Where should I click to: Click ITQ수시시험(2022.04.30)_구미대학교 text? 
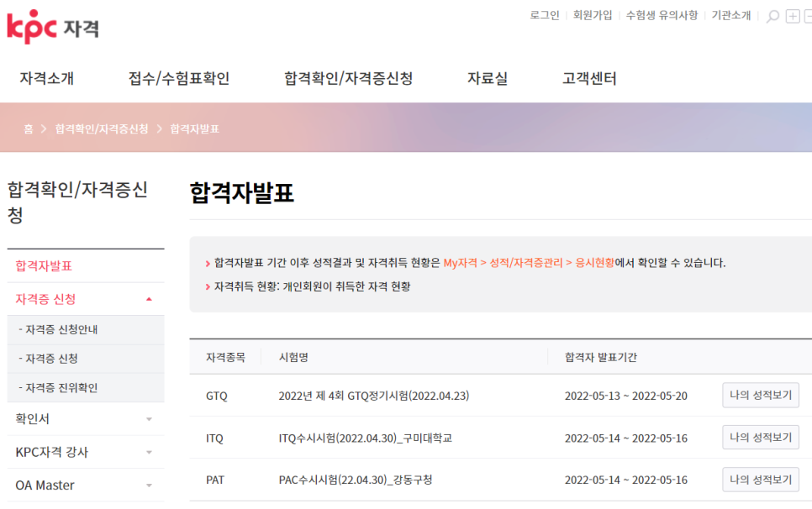[366, 438]
